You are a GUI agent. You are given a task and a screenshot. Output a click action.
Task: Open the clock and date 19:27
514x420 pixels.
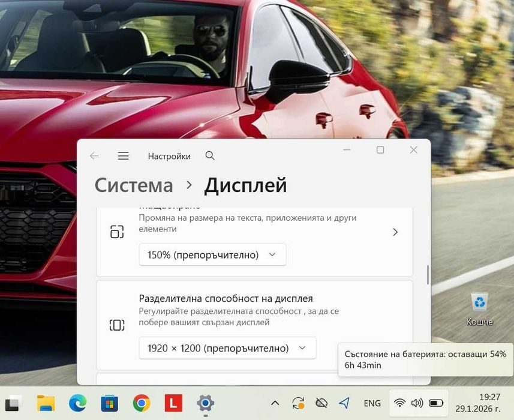(x=477, y=403)
